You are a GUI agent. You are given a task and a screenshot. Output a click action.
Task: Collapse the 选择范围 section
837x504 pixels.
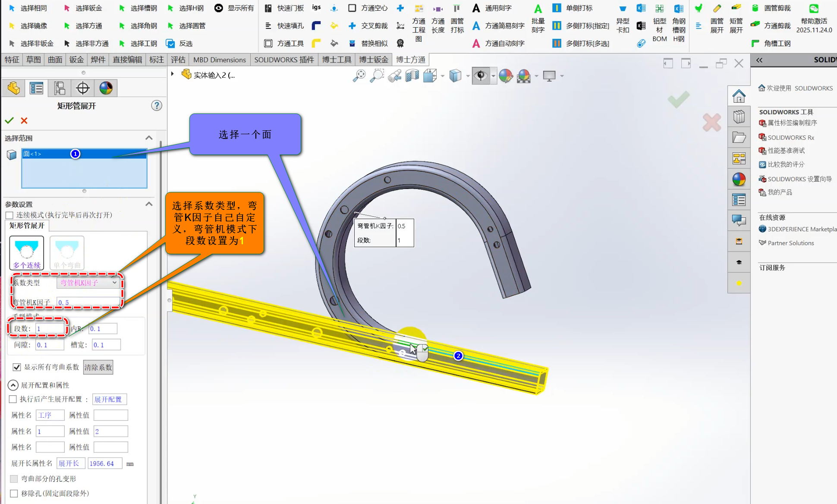pos(149,138)
